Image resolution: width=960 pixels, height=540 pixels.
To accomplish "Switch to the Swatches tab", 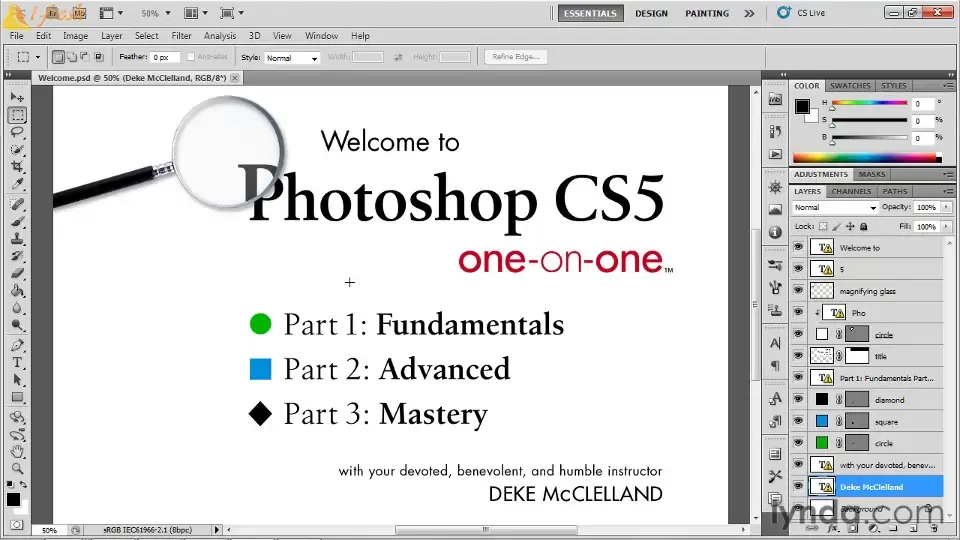I will coord(850,86).
